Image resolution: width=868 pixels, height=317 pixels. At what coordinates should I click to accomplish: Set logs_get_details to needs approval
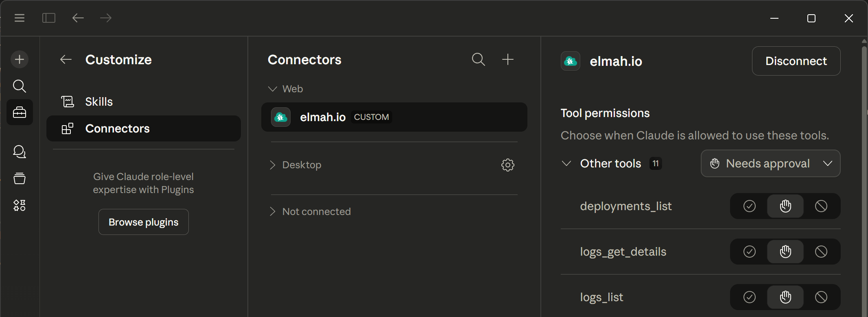pos(785,252)
